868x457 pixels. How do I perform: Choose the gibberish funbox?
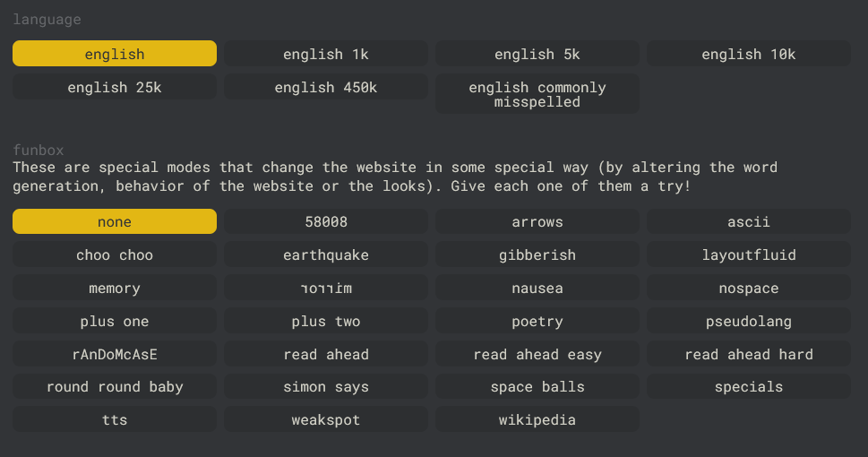[537, 254]
